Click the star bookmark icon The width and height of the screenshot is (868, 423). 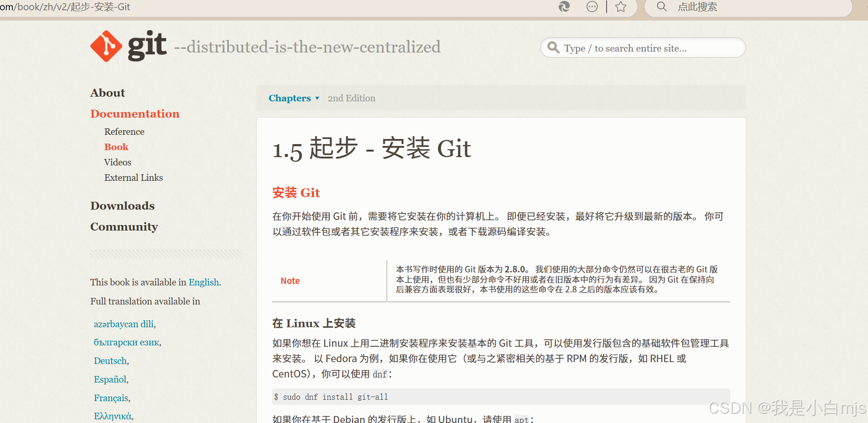(621, 7)
